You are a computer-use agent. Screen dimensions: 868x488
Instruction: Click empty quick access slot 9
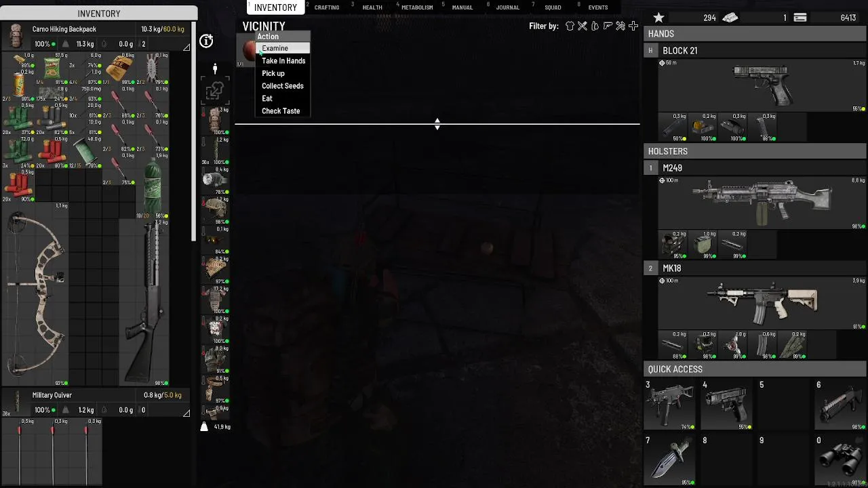783,460
